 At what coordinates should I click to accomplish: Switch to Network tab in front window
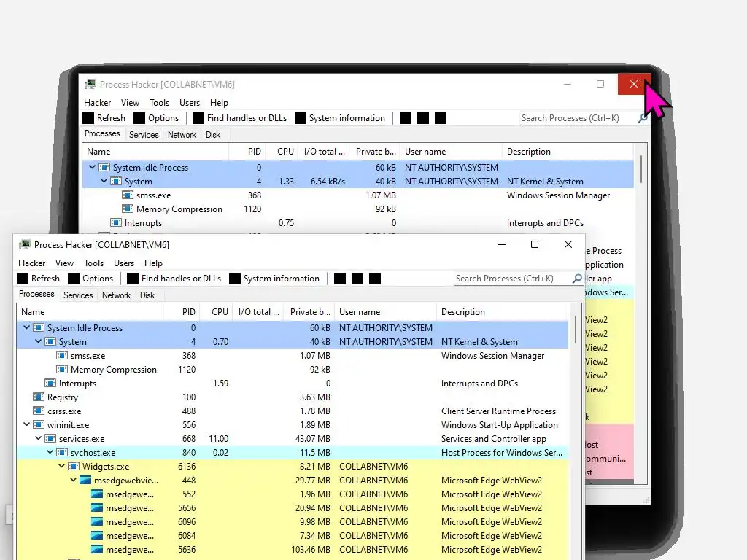pos(116,295)
